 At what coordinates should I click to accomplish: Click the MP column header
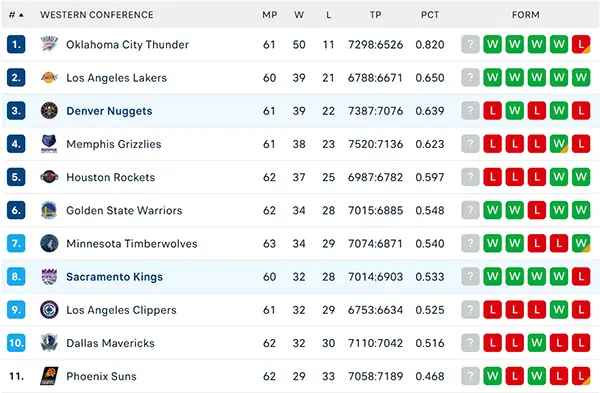pyautogui.click(x=269, y=15)
